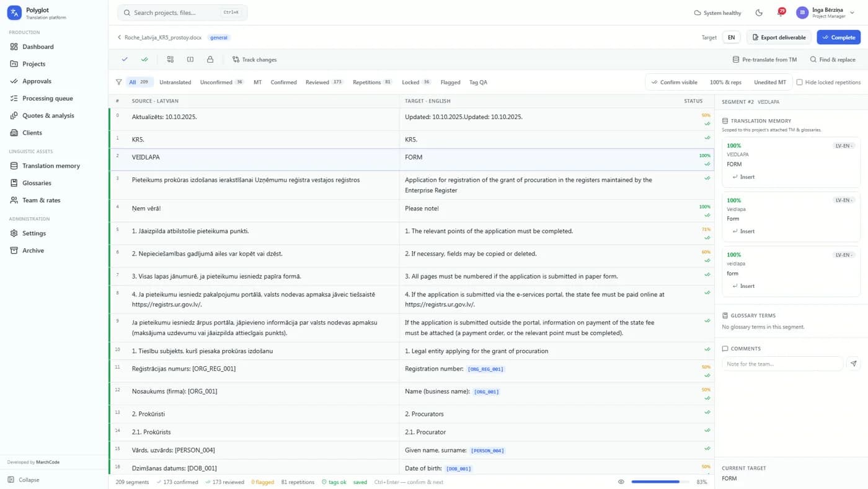Image resolution: width=868 pixels, height=489 pixels.
Task: Click Confirm visible button
Action: 675,82
